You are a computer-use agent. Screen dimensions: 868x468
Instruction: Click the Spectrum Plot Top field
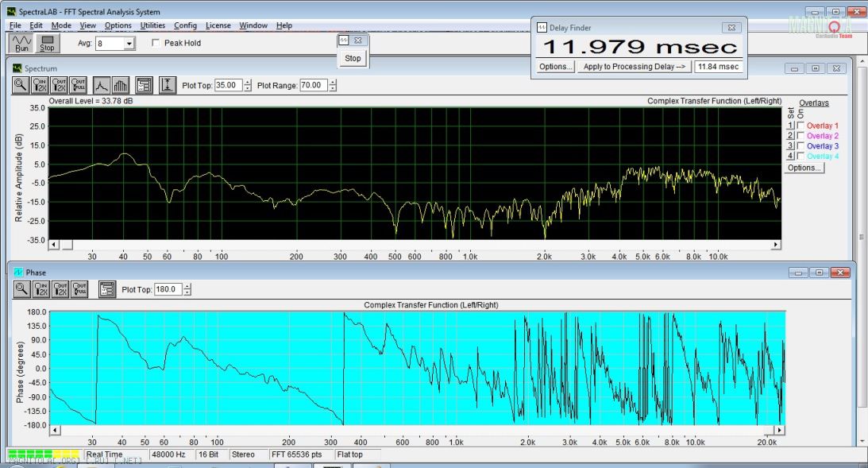[x=229, y=85]
